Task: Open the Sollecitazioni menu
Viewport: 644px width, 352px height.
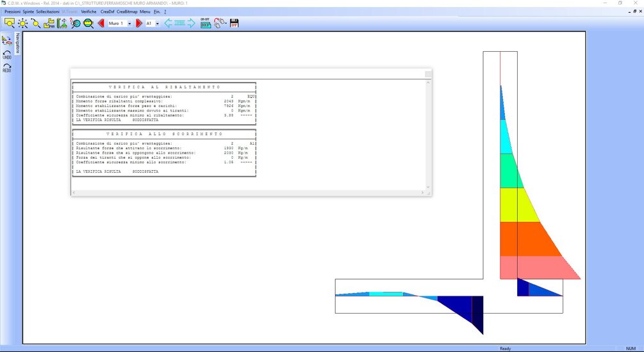Action: [x=47, y=12]
